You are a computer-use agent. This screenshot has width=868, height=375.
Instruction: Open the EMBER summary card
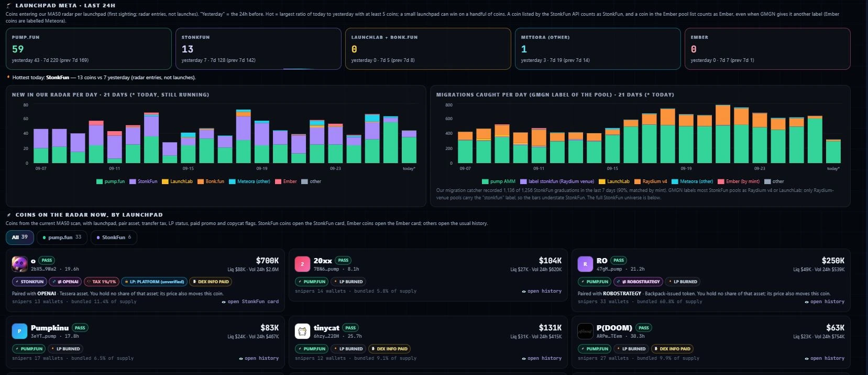click(x=767, y=49)
